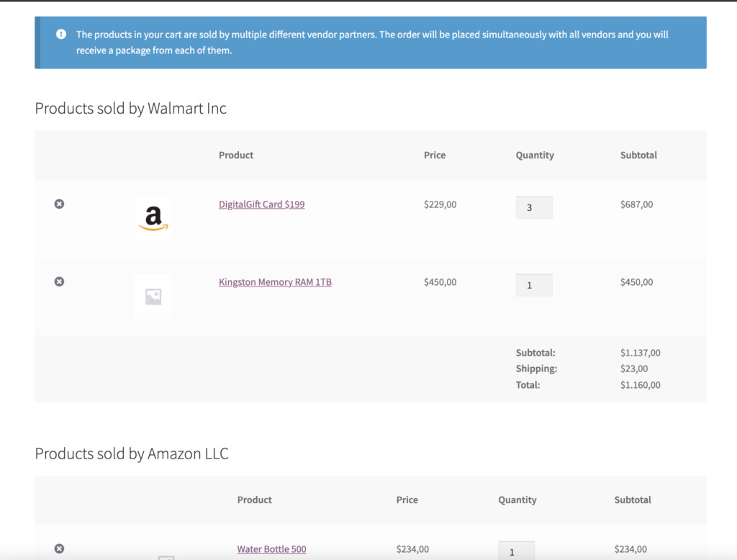Viewport: 737px width, 560px height.
Task: Remove Water Bottle 500 from cart
Action: tap(59, 548)
